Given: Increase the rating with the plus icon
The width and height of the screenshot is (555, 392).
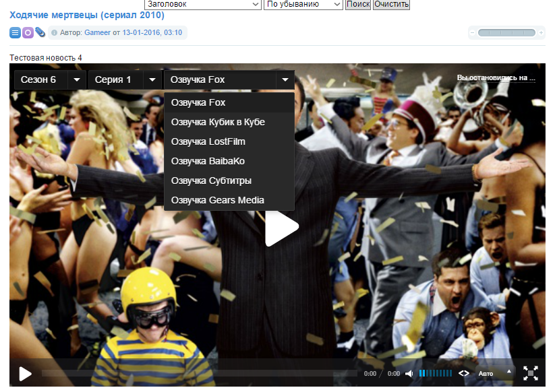Looking at the screenshot, I should click(x=541, y=33).
